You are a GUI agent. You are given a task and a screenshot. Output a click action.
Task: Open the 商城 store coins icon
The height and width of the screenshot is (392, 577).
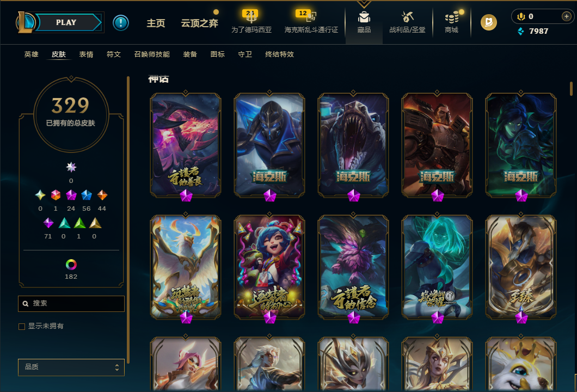451,17
